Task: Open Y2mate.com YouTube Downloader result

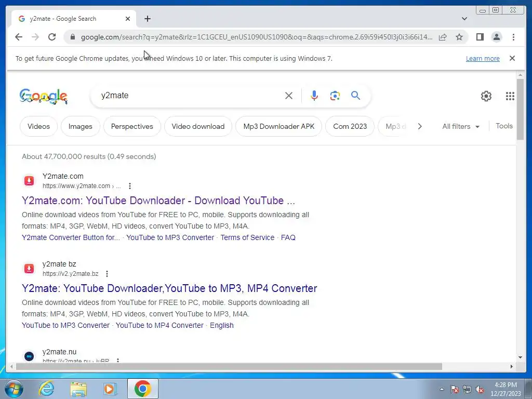Action: pyautogui.click(x=158, y=201)
